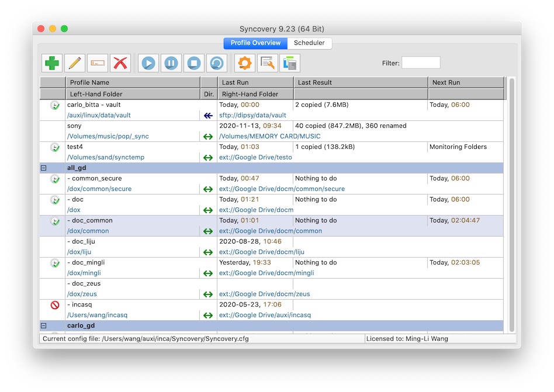
Task: Click the schedule clock icon for test4
Action: click(x=55, y=147)
